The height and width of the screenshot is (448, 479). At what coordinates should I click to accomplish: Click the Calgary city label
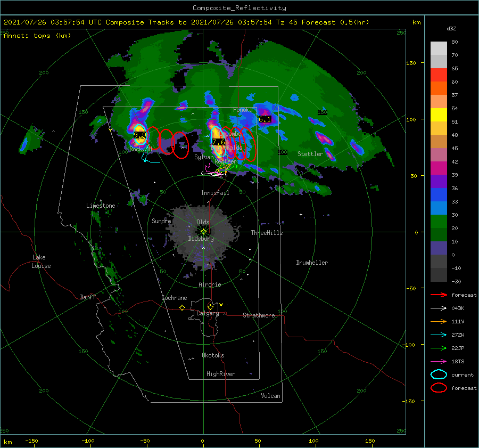click(208, 313)
